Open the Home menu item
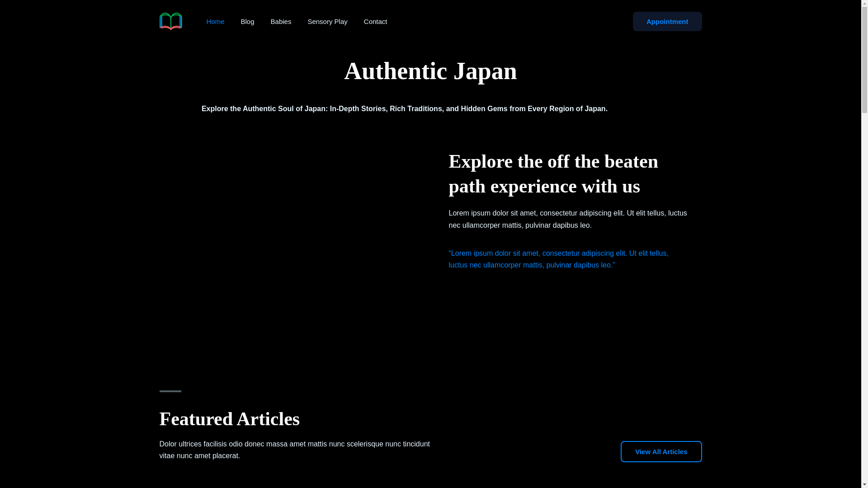868x488 pixels. 215,22
